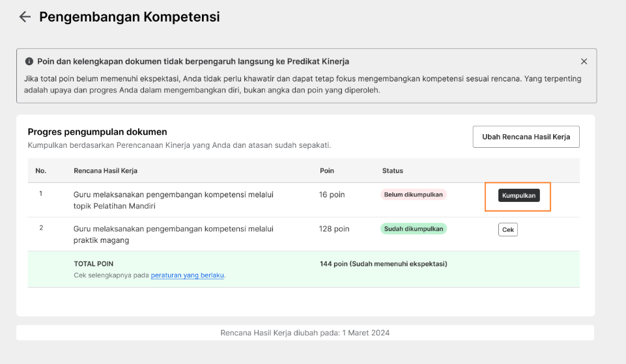The height and width of the screenshot is (364, 626).
Task: Submit document with the Kumpulkan button
Action: click(x=519, y=195)
